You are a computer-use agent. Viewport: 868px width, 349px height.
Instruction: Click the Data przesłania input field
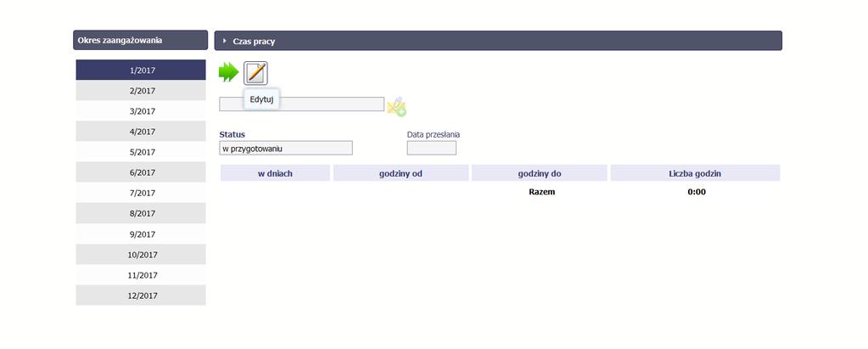[432, 148]
